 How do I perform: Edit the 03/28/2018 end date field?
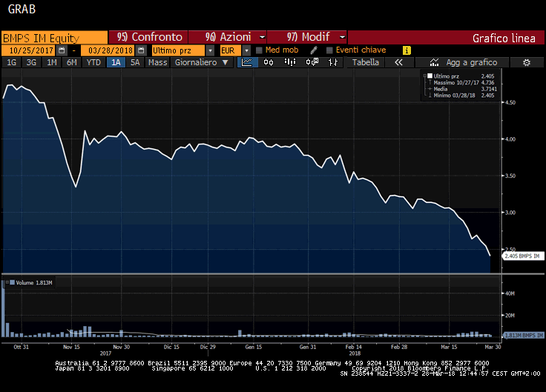(x=108, y=50)
